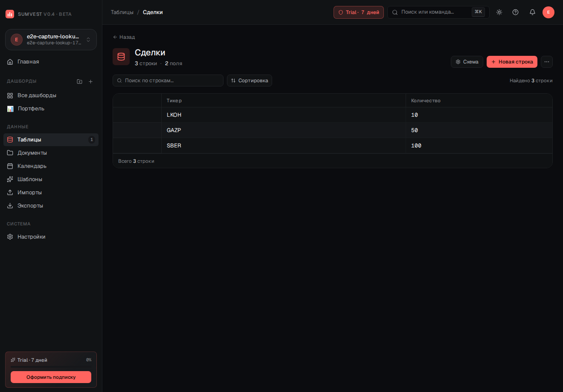Open Шаблоны section

[51, 179]
